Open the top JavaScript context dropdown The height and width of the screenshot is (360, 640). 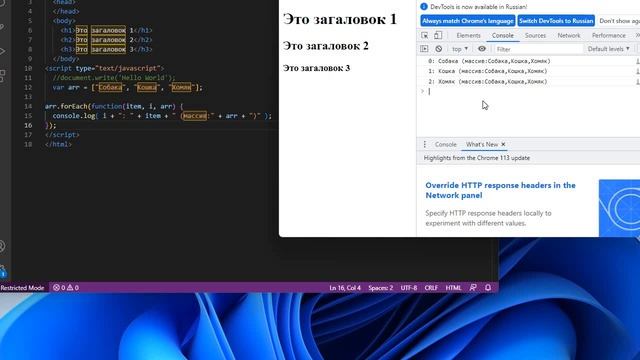pos(460,49)
